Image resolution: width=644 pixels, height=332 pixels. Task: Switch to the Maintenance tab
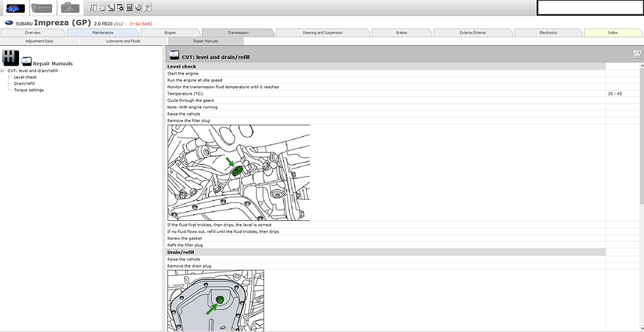tap(103, 32)
